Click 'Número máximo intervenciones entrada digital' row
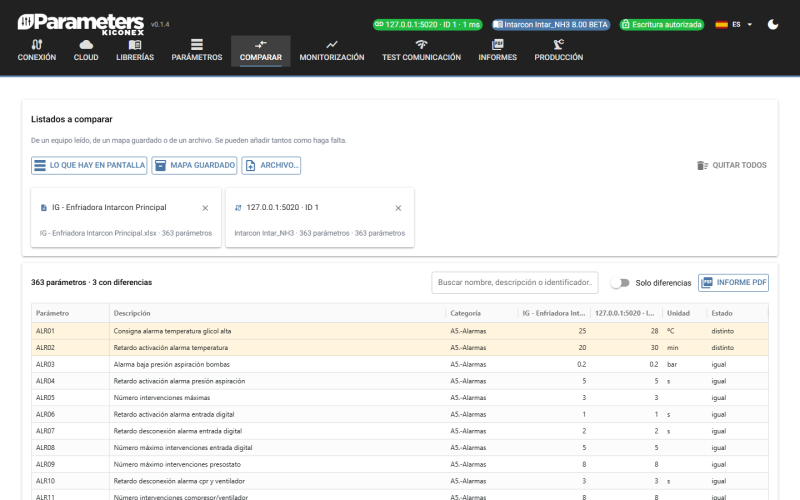This screenshot has height=500, width=800. click(400, 448)
